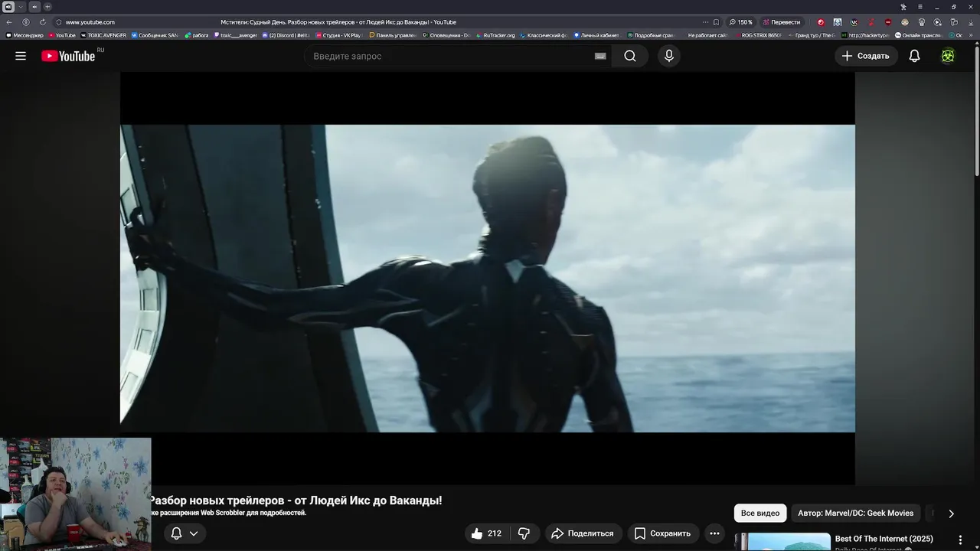
Task: Open "toxic___avenger" Twitch bookmark
Action: coord(236,35)
